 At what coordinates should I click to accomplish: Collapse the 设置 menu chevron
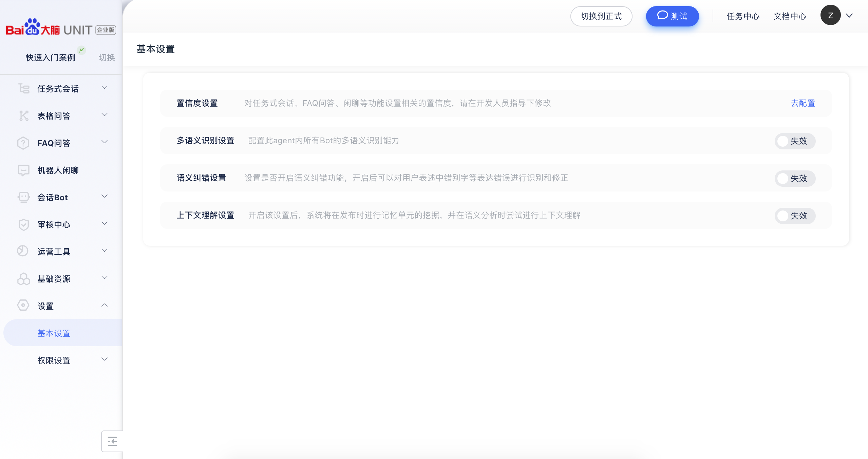pos(105,305)
